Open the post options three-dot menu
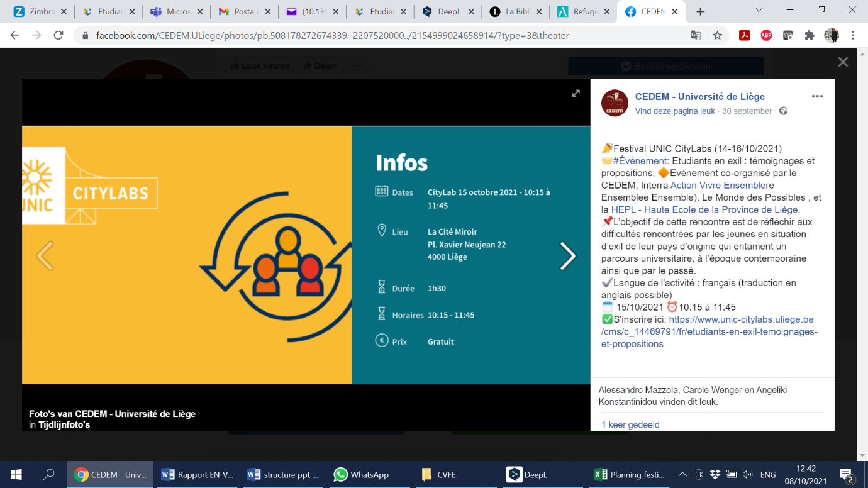The width and height of the screenshot is (868, 488). pos(817,96)
